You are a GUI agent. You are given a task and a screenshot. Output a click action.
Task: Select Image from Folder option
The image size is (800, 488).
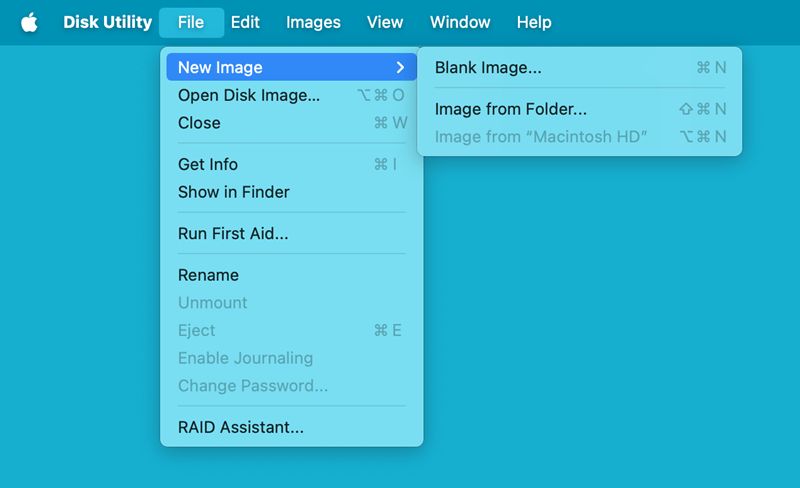(x=510, y=109)
